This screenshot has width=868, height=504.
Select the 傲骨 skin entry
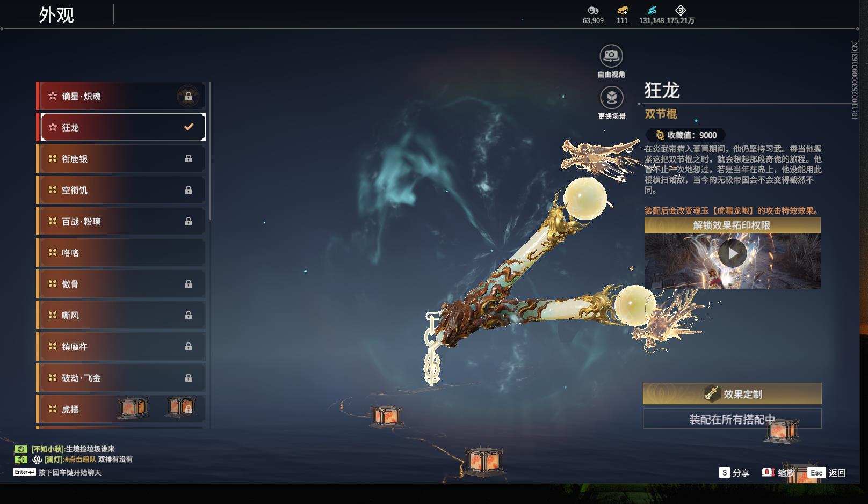coord(121,284)
